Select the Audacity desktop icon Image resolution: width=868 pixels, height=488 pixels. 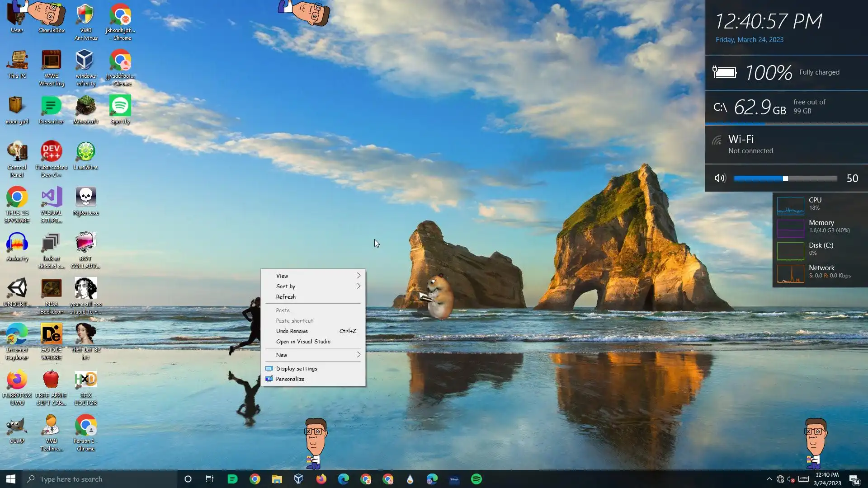tap(17, 243)
